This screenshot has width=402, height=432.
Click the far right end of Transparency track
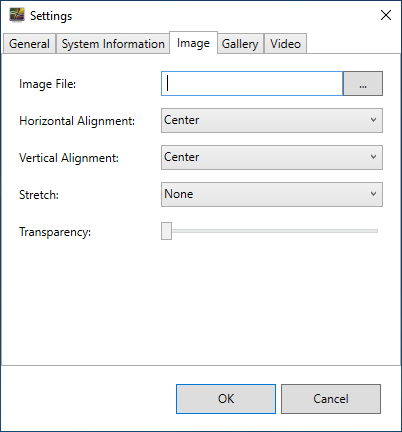click(x=376, y=231)
